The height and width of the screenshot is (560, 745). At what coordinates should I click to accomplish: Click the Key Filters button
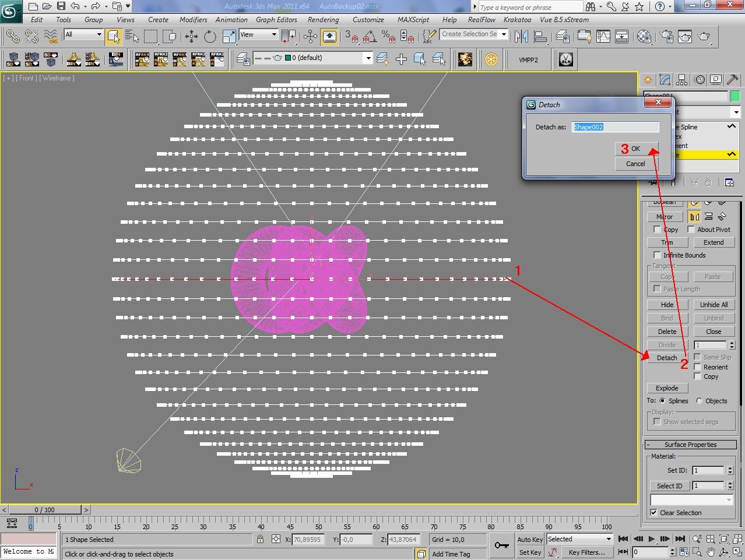click(587, 552)
